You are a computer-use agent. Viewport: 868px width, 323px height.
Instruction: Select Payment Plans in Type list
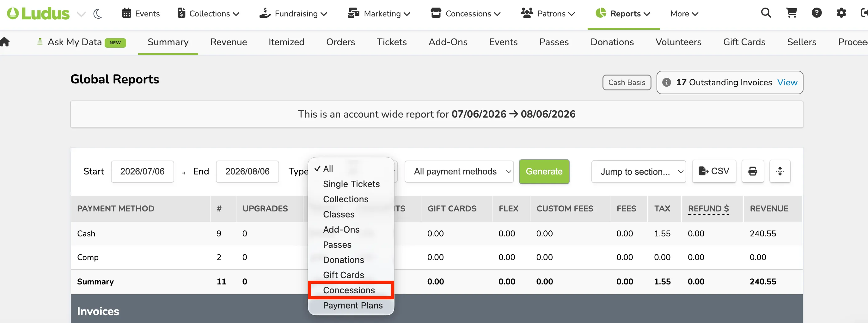click(x=351, y=305)
